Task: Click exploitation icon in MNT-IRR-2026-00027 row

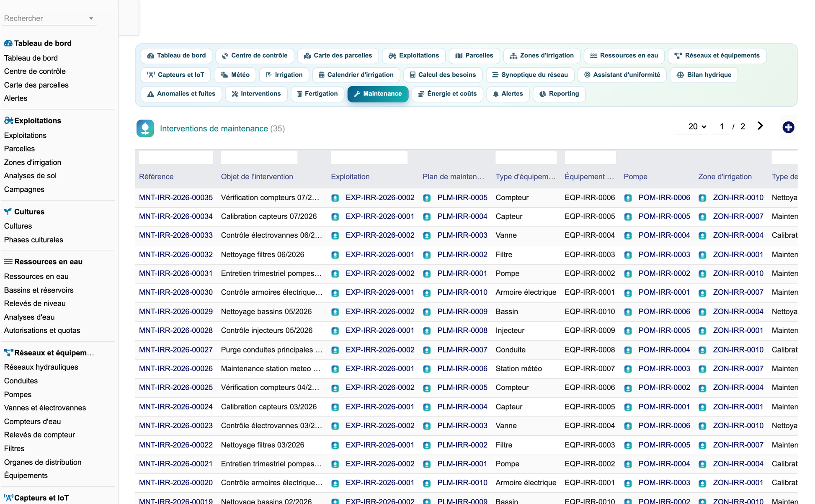Action: (x=335, y=350)
